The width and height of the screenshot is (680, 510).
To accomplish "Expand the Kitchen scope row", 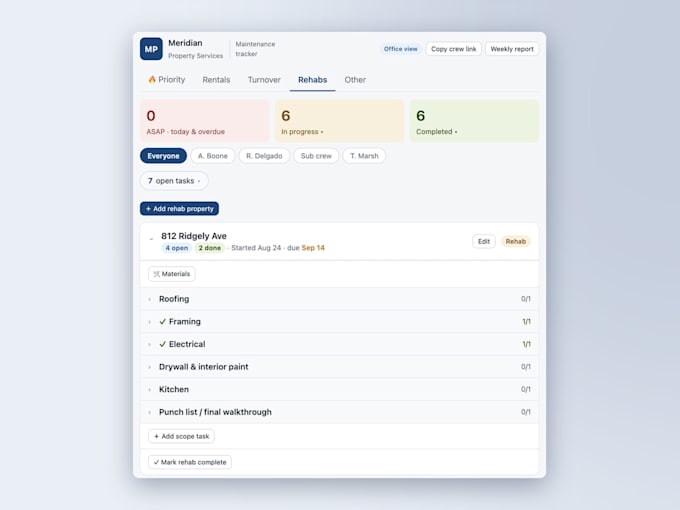I will pyautogui.click(x=340, y=389).
